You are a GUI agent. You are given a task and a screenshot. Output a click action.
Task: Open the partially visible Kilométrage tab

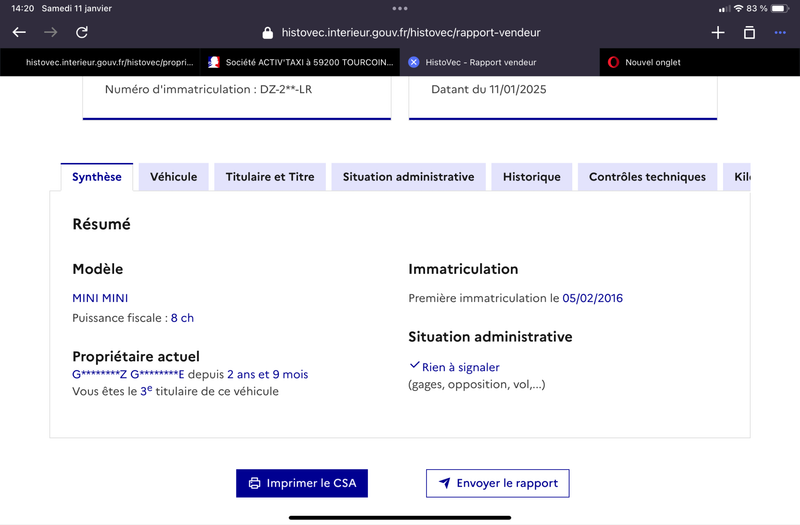737,177
